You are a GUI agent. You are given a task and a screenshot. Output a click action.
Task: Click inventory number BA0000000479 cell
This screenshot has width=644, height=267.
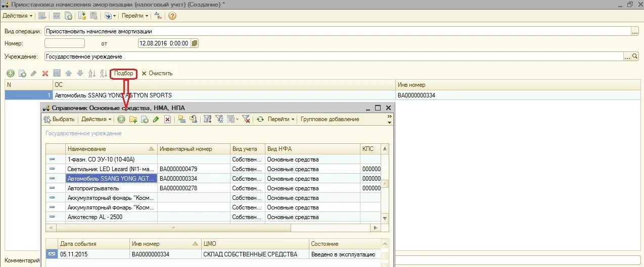point(194,169)
